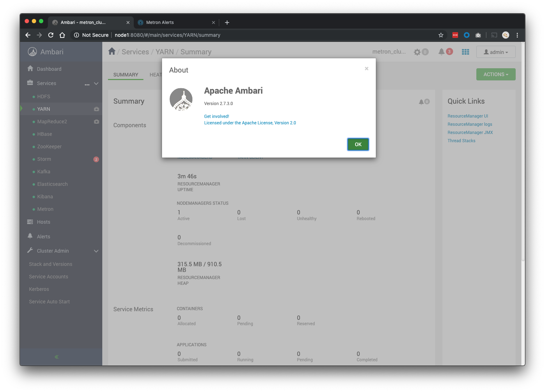Open Dashboard from the sidebar
The height and width of the screenshot is (392, 545).
click(x=49, y=69)
